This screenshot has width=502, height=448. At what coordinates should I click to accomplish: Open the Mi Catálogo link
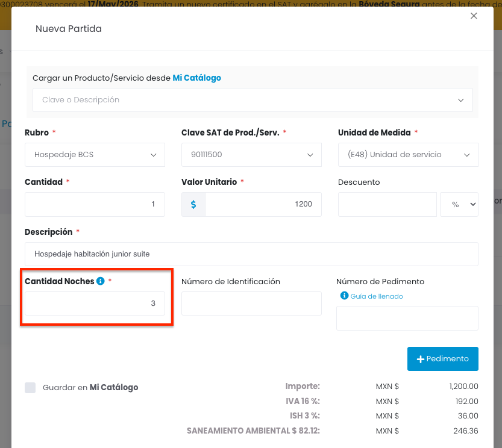point(196,78)
